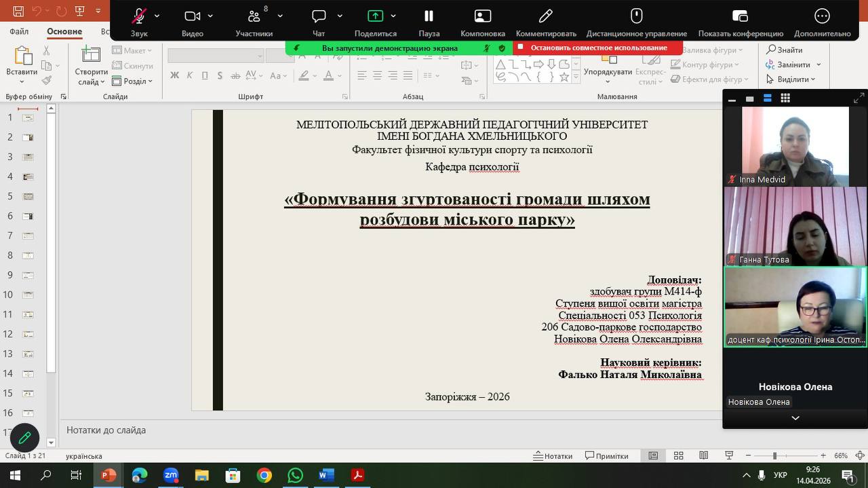Image resolution: width=868 pixels, height=488 pixels.
Task: Click Дистанционное управление remote control icon
Action: click(636, 17)
